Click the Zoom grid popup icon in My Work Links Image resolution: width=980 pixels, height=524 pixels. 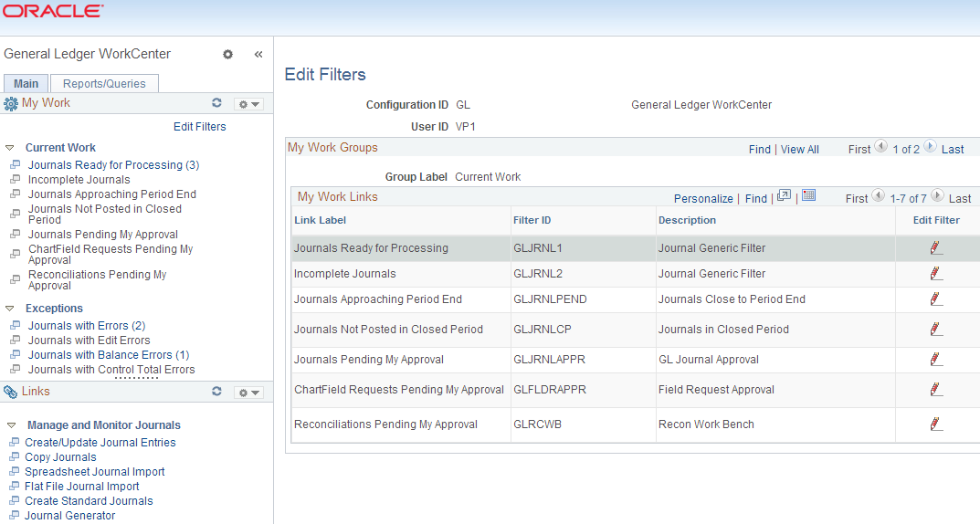pos(784,195)
